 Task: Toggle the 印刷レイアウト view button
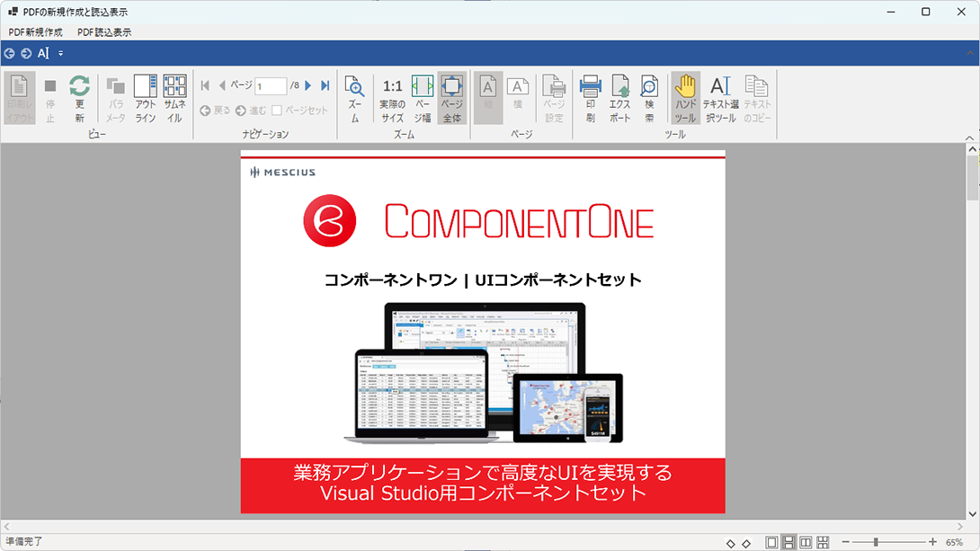[x=20, y=98]
